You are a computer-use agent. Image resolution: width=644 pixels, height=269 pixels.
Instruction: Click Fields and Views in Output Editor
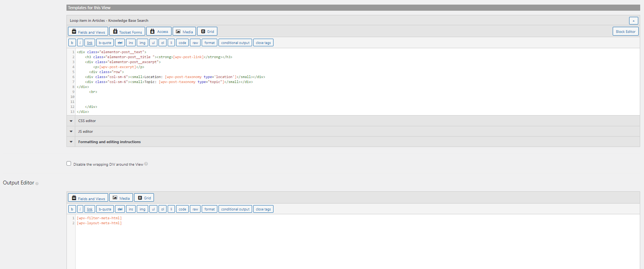tap(88, 198)
